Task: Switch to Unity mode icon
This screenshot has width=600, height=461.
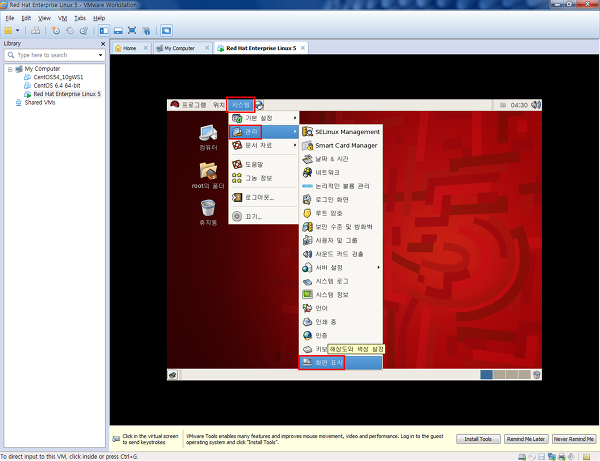Action: tap(146, 30)
